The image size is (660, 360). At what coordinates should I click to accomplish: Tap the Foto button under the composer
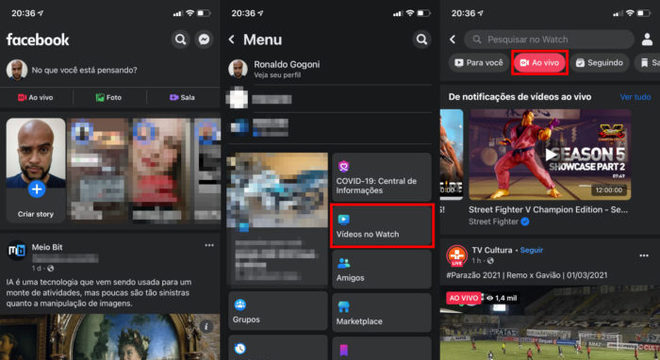click(x=109, y=97)
